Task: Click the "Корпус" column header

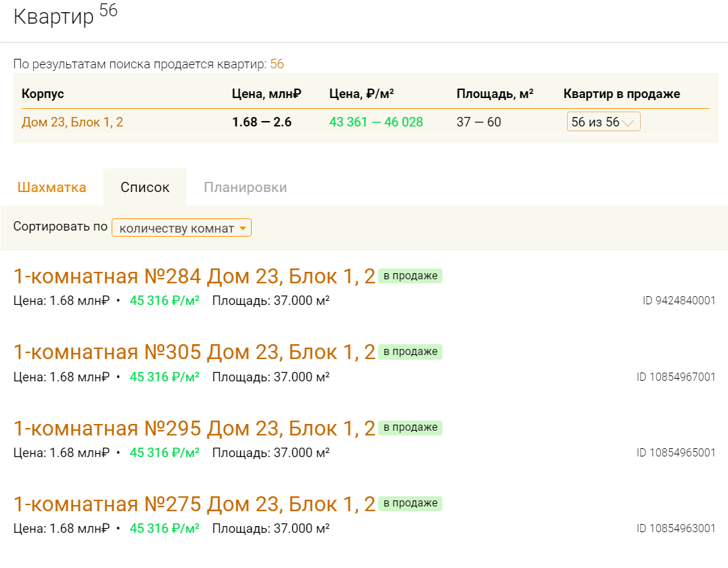Action: 43,94
